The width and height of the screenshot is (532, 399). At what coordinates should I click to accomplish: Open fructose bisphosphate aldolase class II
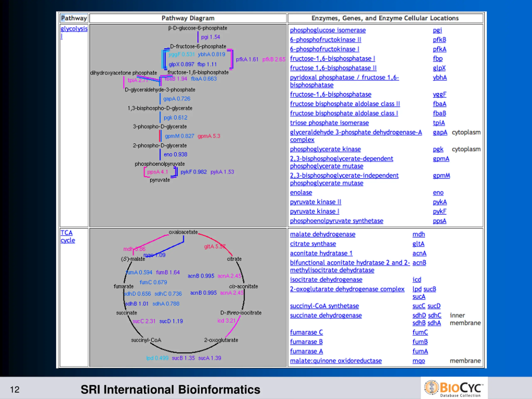coord(345,104)
